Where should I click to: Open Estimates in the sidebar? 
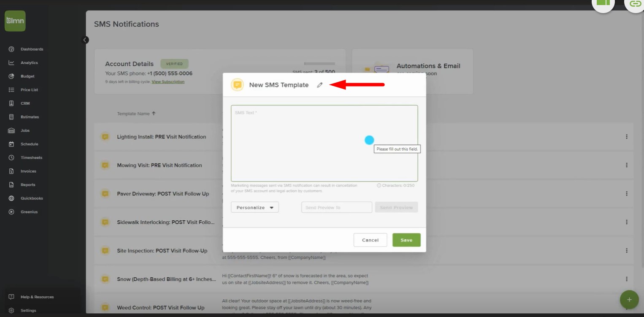point(30,117)
